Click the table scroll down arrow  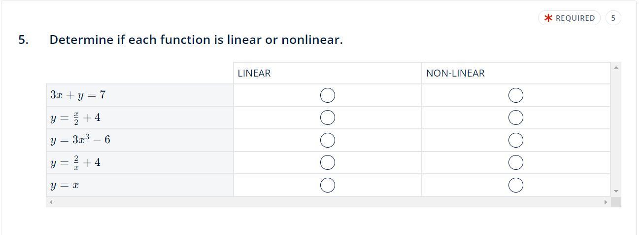click(x=616, y=191)
